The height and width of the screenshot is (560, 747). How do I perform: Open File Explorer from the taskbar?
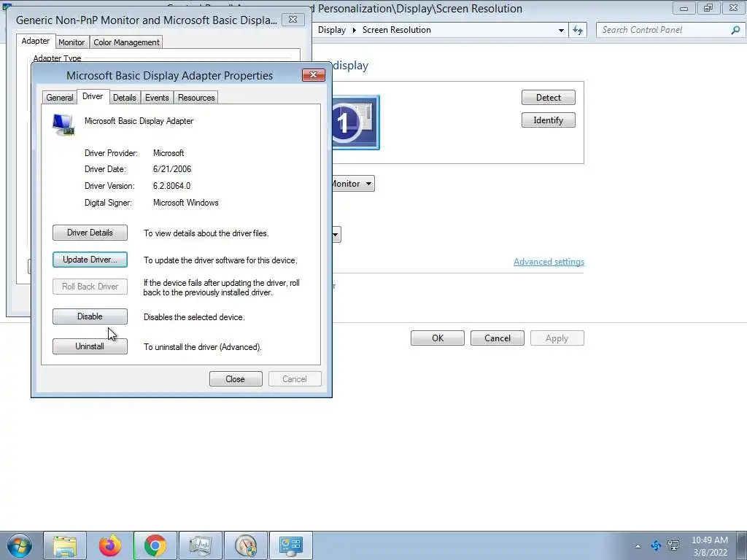coord(65,545)
